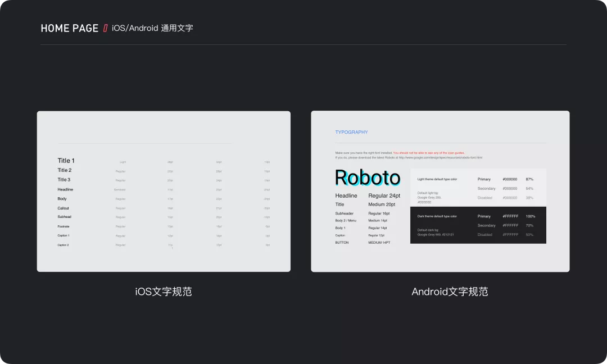Viewport: 607px width, 364px height.
Task: Click the #FFFFFF dark theme Primary value
Action: coord(510,216)
